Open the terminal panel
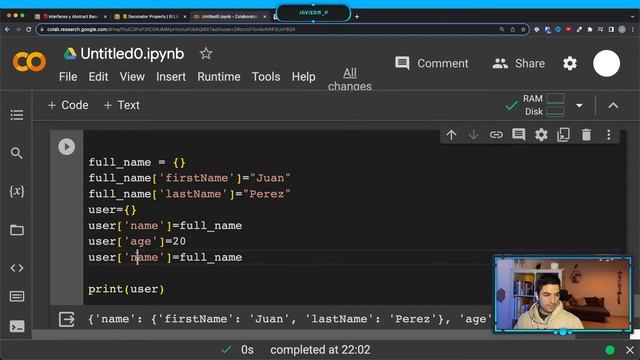Screen dimensions: 640x360 (x=17, y=327)
